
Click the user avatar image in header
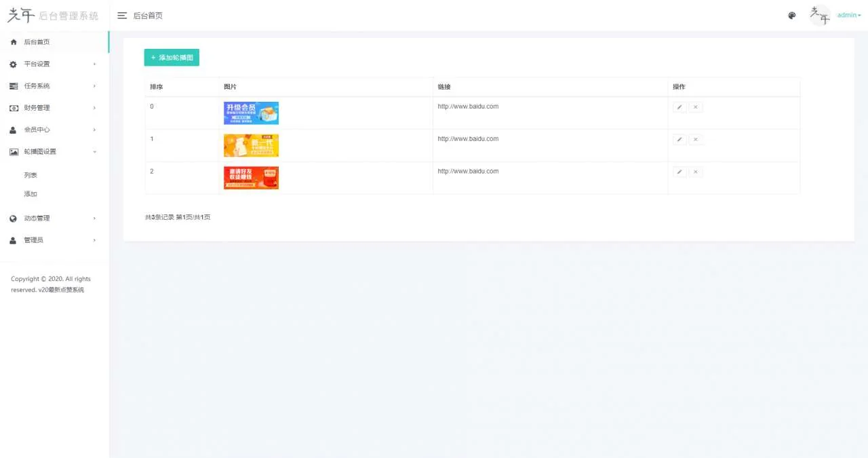pos(820,16)
